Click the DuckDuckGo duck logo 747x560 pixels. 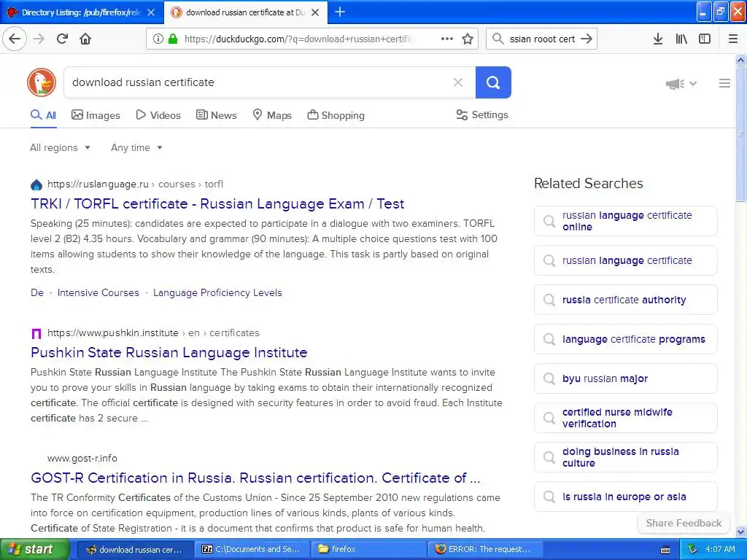click(42, 82)
